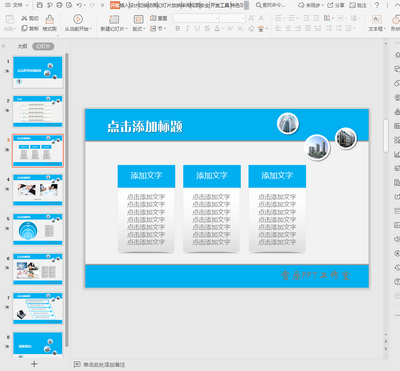Viewport: 400px width, 371px height.
Task: Click 单击此处添加备注 notes area
Action: coord(104,364)
